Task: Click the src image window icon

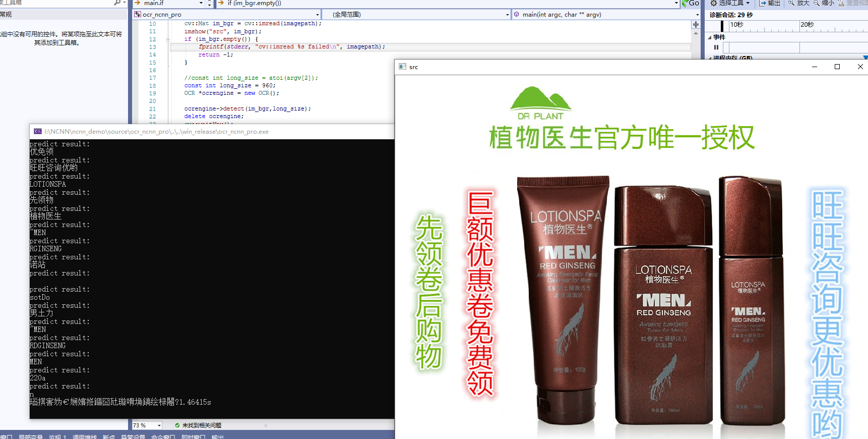Action: tap(402, 67)
